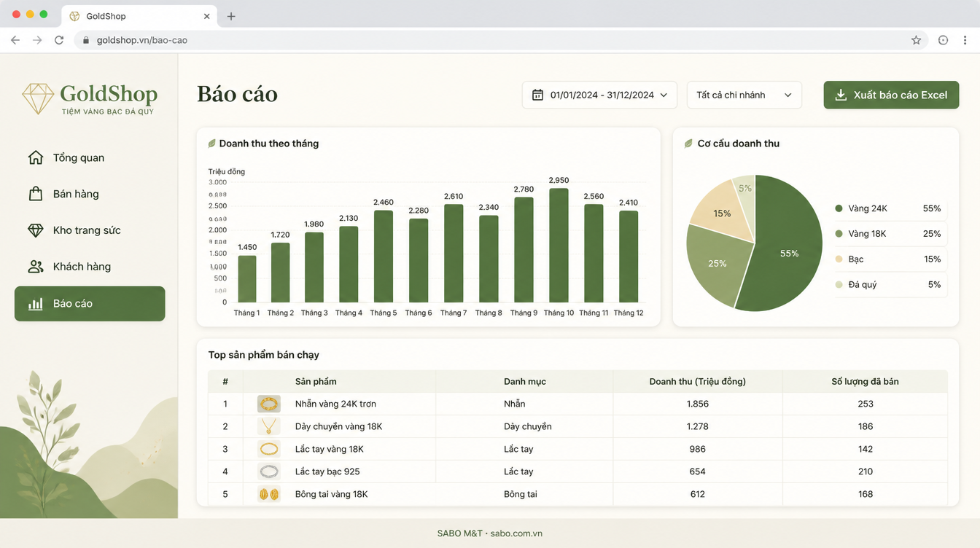Select the GoldShop browser tab
The height and width of the screenshot is (548, 980).
(139, 16)
